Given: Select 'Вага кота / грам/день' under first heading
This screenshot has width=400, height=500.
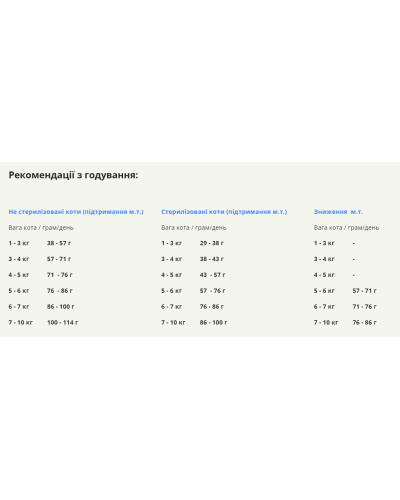Looking at the screenshot, I should click(x=41, y=228).
